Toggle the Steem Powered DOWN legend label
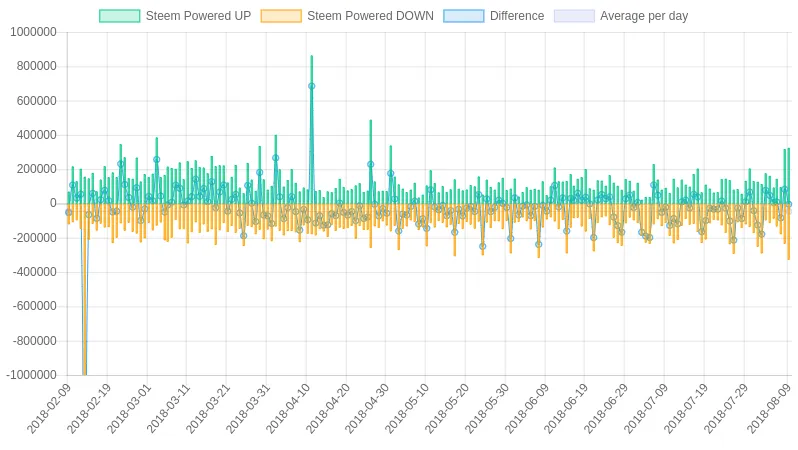The height and width of the screenshot is (450, 798). (370, 16)
